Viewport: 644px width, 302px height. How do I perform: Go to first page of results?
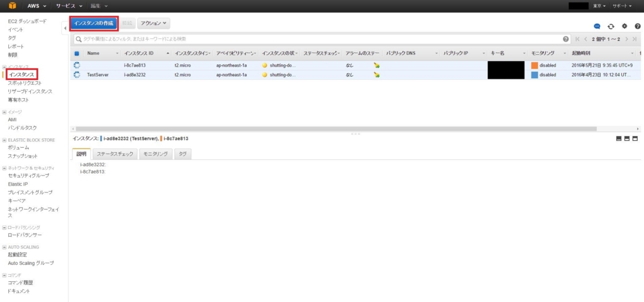pos(577,39)
